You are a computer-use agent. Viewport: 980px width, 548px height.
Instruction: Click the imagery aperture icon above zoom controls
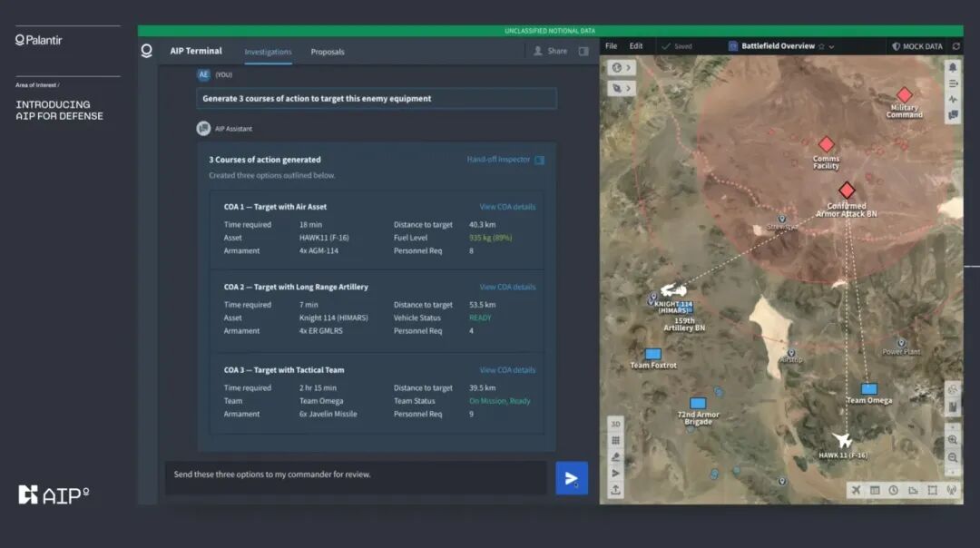pyautogui.click(x=953, y=390)
